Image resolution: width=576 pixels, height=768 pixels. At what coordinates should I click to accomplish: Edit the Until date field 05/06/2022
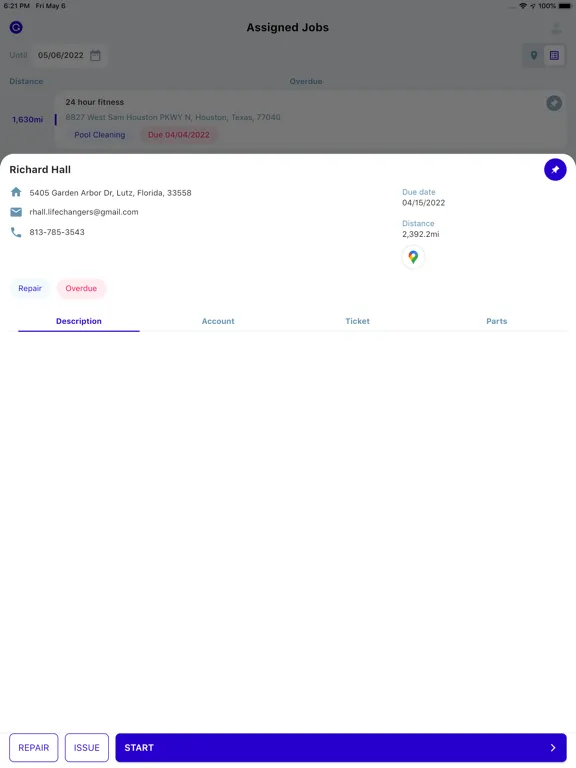[69, 55]
